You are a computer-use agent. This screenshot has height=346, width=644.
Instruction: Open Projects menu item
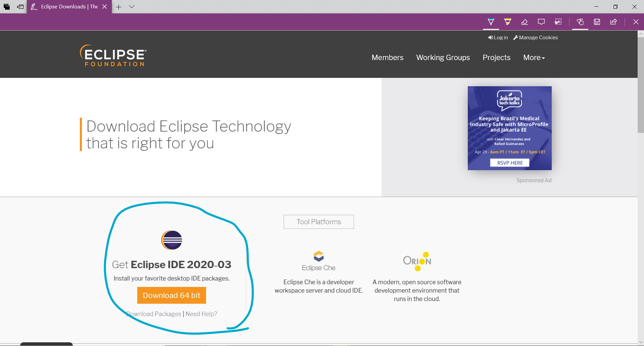coord(496,58)
